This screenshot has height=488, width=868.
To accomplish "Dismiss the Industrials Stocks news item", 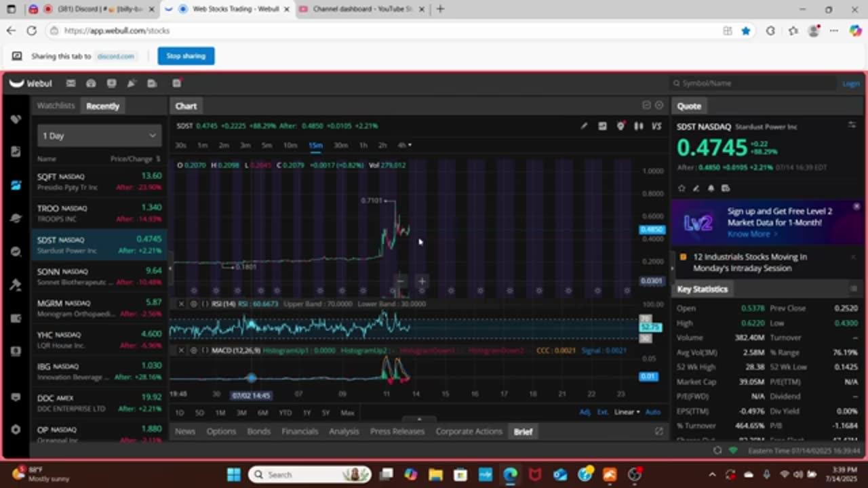I will point(853,258).
